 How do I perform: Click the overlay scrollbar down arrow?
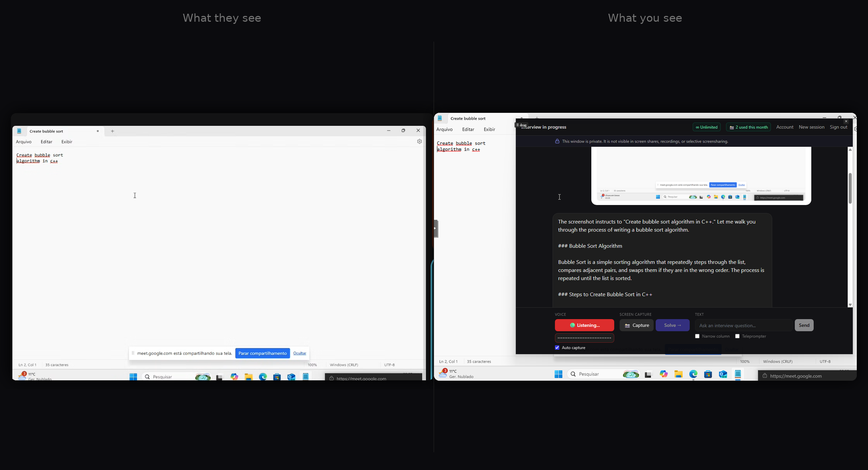850,305
